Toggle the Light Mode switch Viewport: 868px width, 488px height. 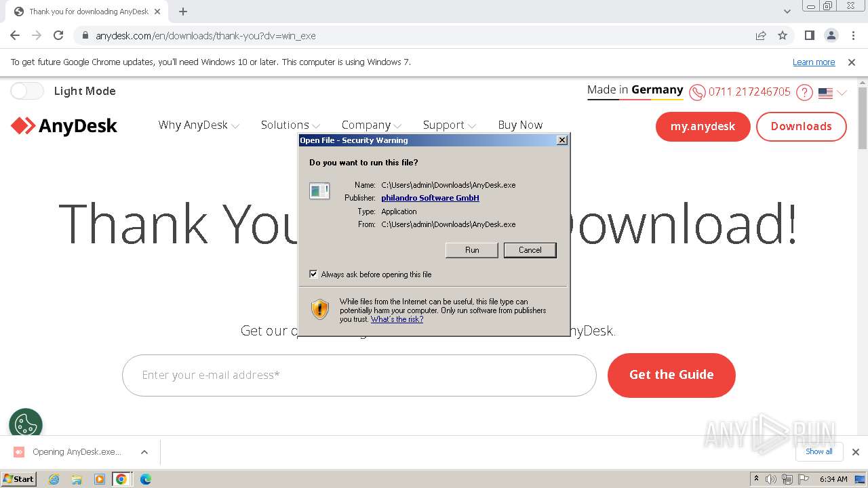tap(27, 91)
